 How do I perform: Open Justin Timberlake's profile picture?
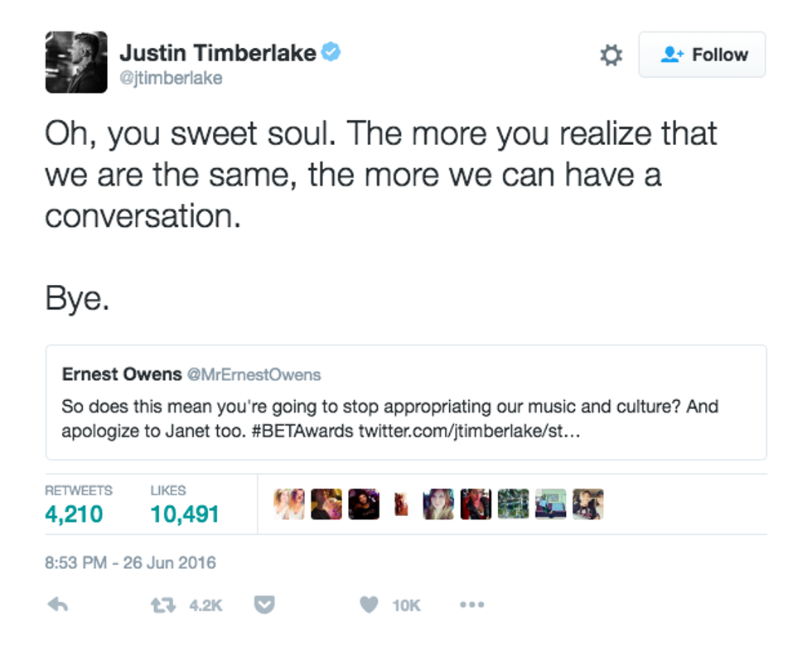pyautogui.click(x=76, y=62)
